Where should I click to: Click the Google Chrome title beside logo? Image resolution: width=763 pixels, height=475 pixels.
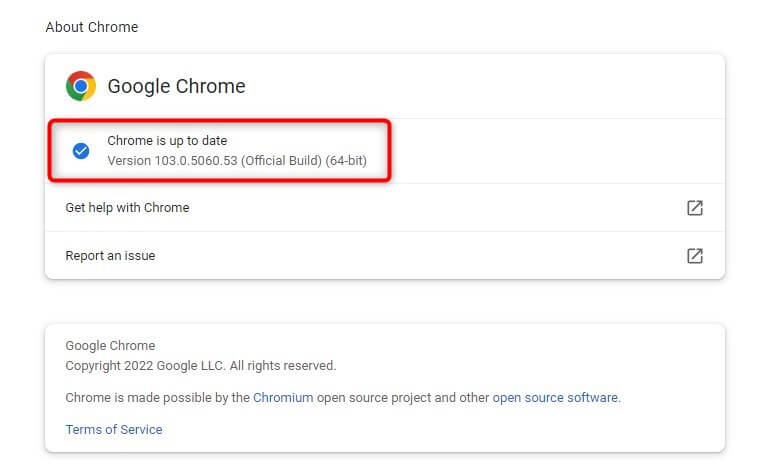click(x=176, y=86)
